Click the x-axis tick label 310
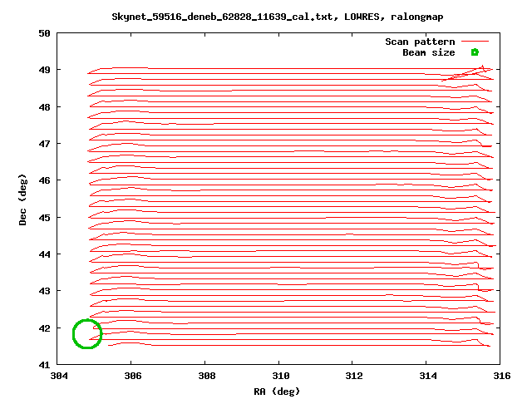 281,376
